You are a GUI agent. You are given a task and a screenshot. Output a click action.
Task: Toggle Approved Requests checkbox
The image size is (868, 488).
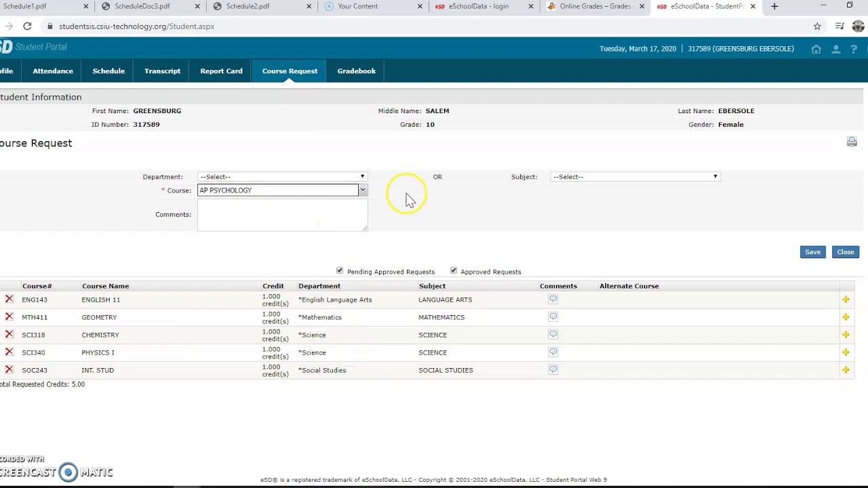pos(454,271)
